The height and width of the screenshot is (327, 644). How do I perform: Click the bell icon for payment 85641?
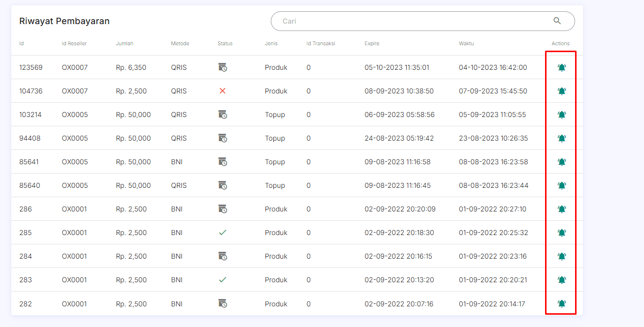point(561,162)
